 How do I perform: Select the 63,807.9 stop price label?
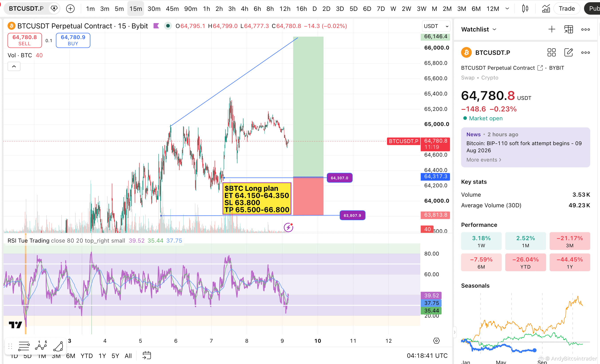pyautogui.click(x=352, y=215)
